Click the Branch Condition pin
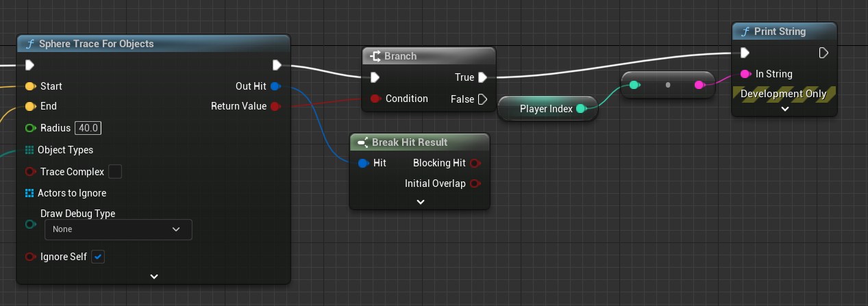868x306 pixels. (375, 99)
